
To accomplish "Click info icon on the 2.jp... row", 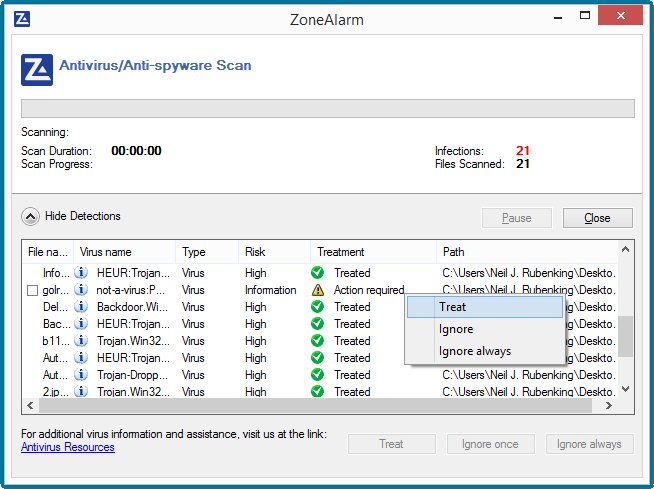I will point(81,391).
